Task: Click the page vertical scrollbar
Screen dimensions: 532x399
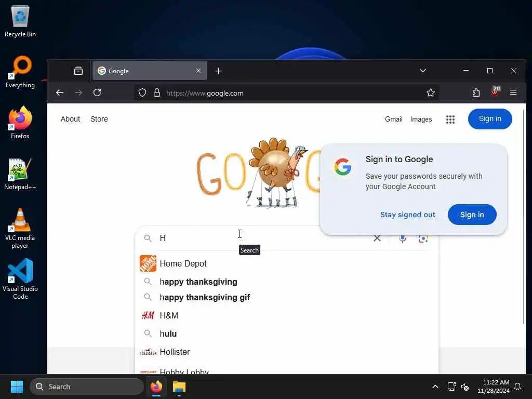Action: click(x=524, y=217)
